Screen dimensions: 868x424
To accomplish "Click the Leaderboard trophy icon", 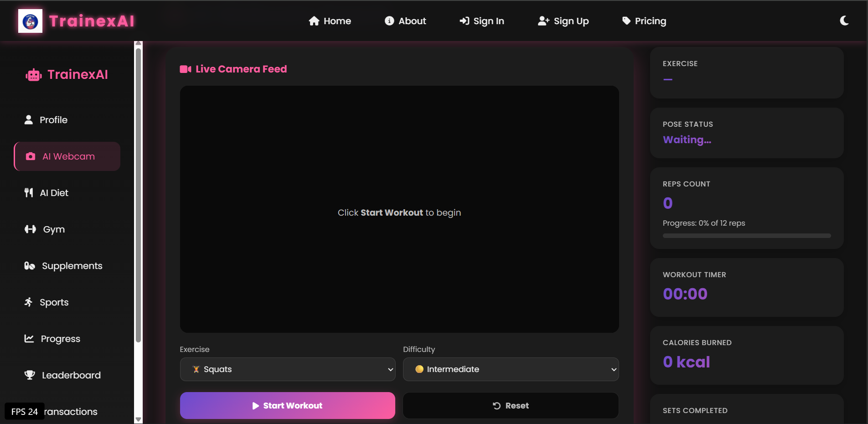I will (x=30, y=375).
